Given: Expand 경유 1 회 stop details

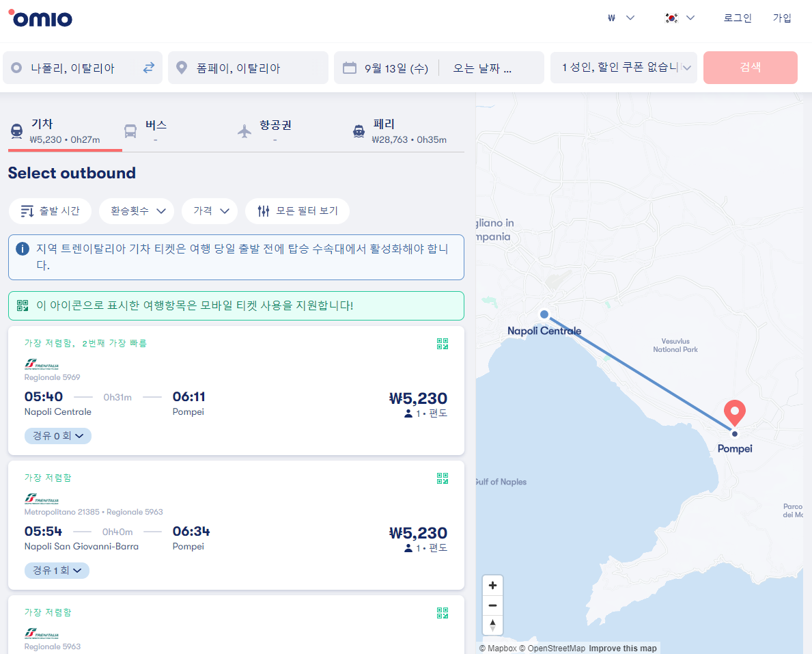Looking at the screenshot, I should (x=57, y=571).
